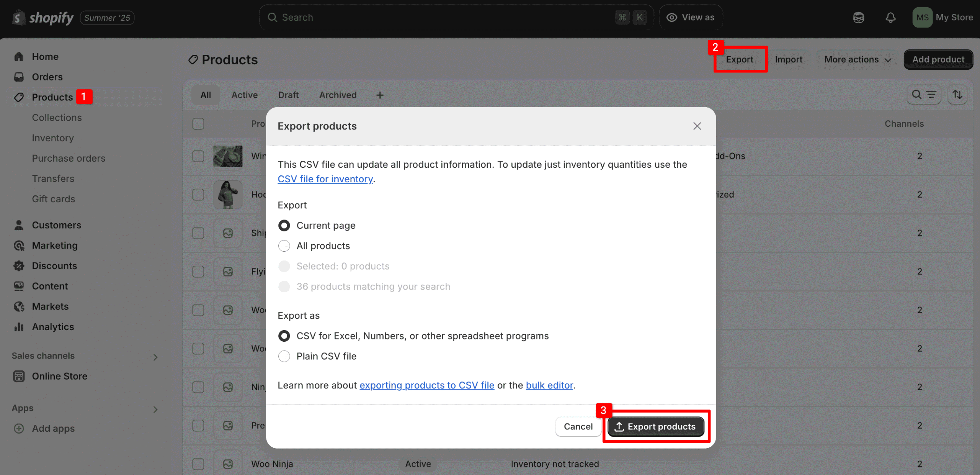The image size is (980, 475).
Task: Click Cancel in the export dialog
Action: 578,427
